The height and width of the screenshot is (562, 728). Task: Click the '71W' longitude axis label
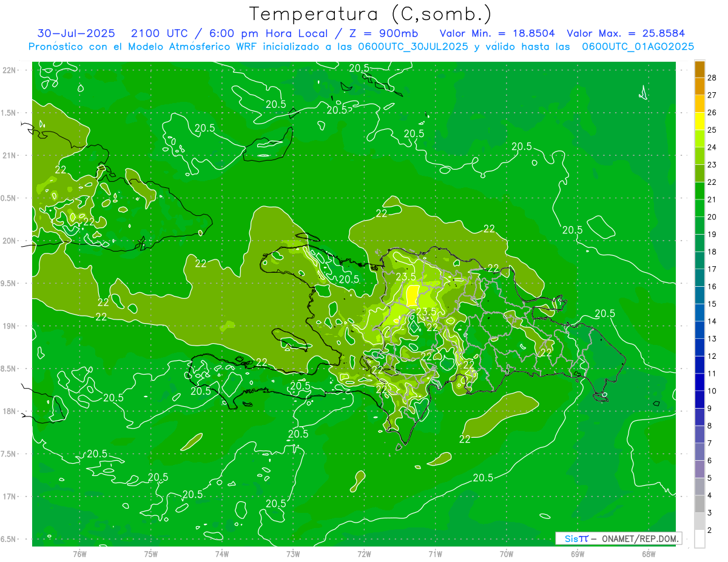[435, 554]
